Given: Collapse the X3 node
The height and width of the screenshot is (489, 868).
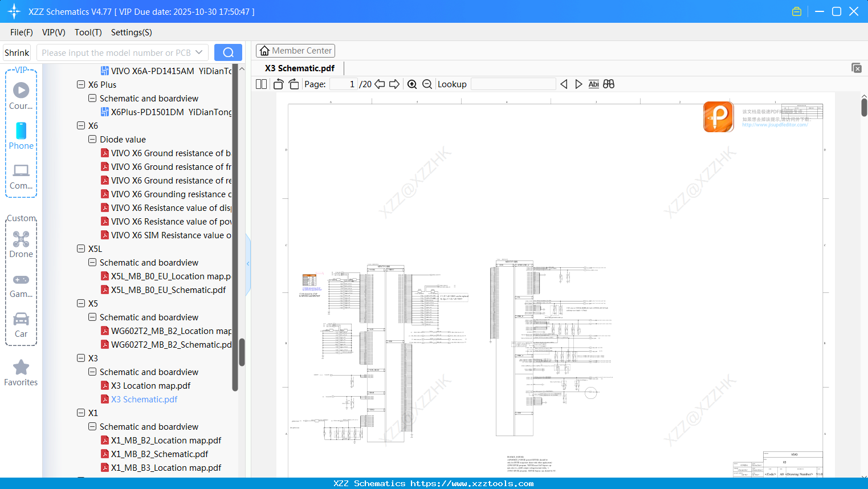Looking at the screenshot, I should (x=81, y=358).
